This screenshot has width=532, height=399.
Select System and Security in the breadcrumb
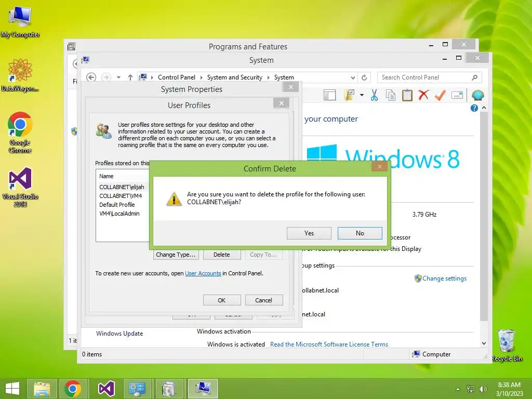coord(234,77)
